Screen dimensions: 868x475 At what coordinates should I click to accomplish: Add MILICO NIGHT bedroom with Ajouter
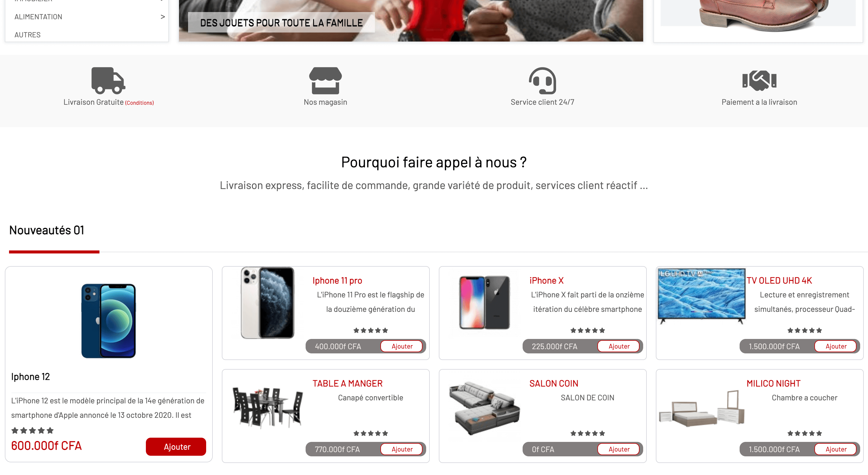point(836,449)
